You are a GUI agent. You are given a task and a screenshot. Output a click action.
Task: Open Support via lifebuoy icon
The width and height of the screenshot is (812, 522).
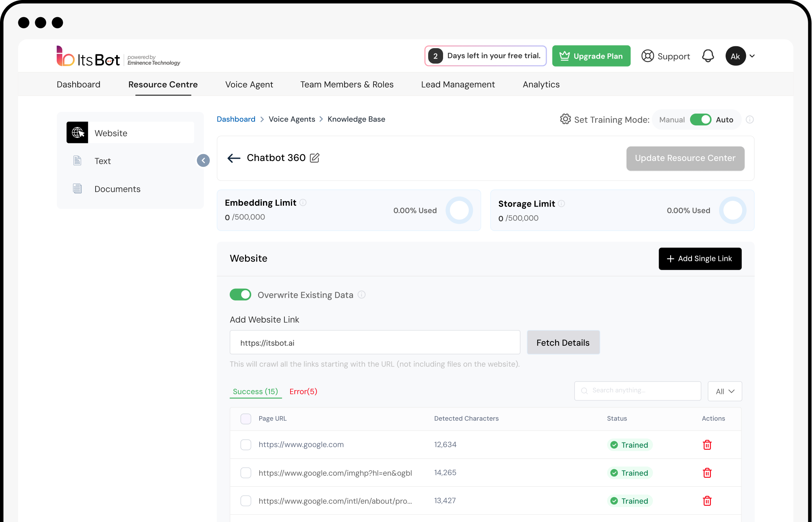pos(648,56)
